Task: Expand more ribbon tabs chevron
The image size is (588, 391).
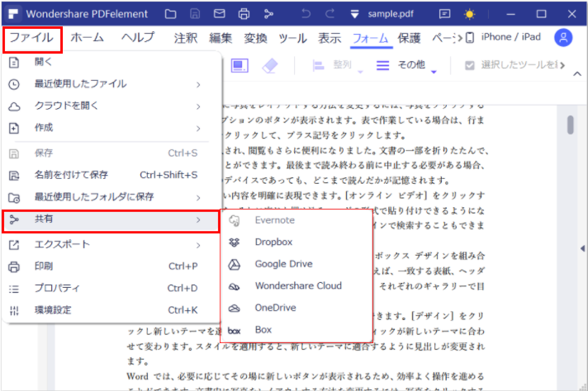Action: [458, 38]
